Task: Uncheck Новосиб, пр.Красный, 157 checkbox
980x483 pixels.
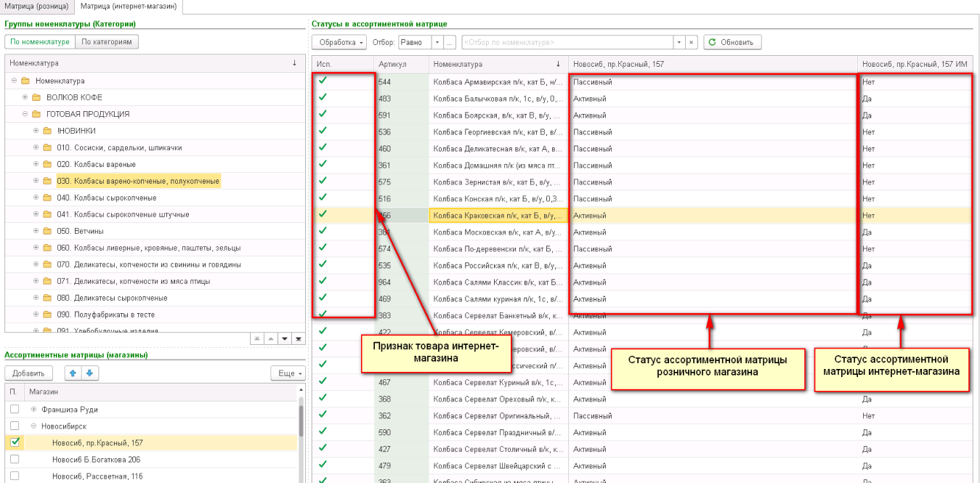Action: tap(15, 442)
